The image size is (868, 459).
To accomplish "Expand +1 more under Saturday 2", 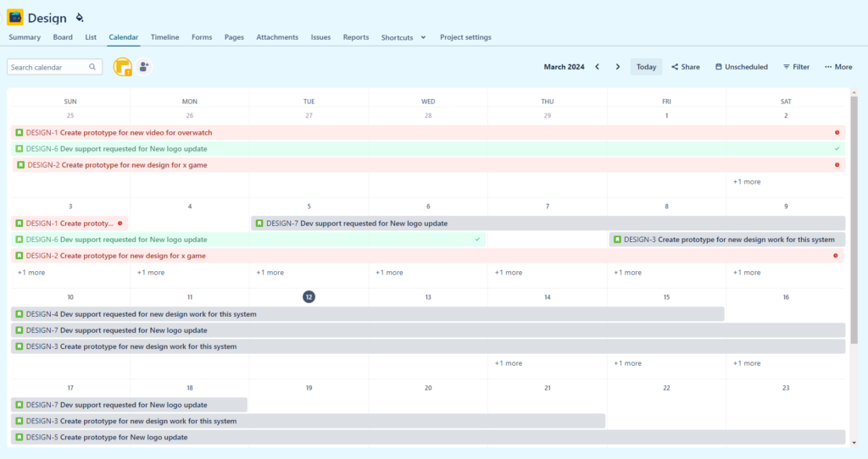I will point(747,182).
